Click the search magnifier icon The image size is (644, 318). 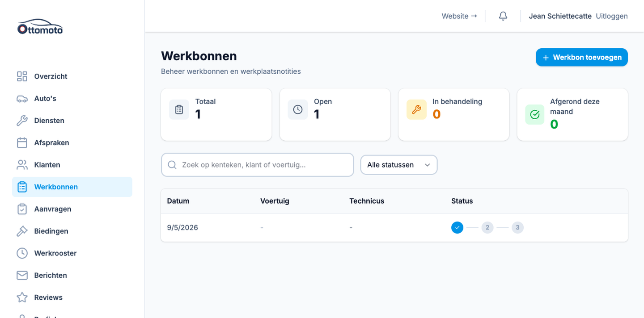click(x=172, y=165)
